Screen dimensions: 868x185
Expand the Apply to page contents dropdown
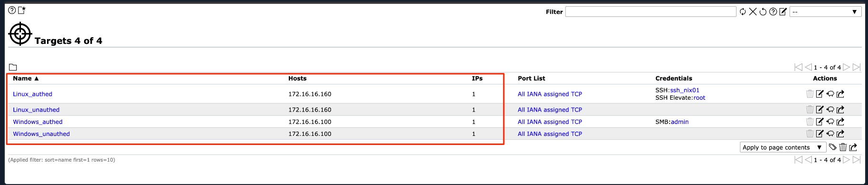pos(783,147)
